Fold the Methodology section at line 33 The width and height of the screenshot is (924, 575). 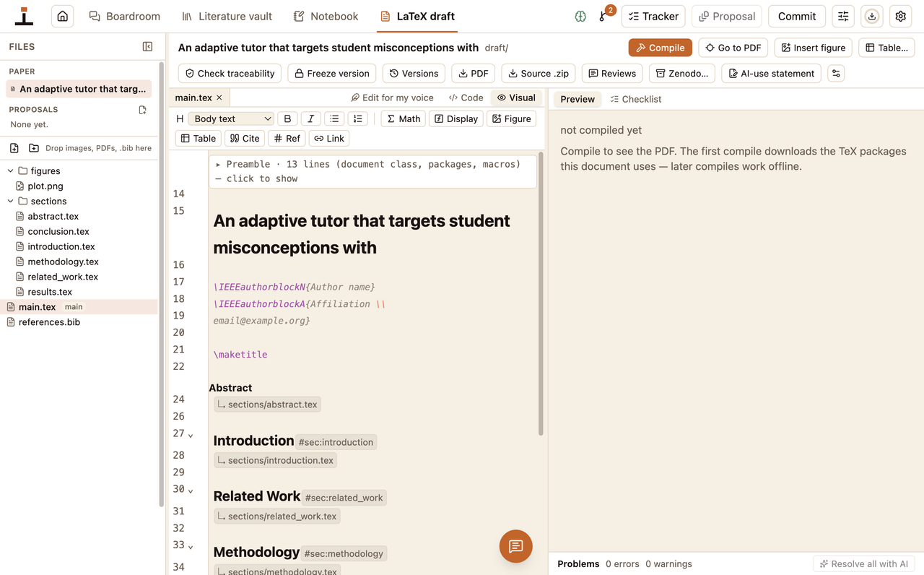[x=191, y=547]
